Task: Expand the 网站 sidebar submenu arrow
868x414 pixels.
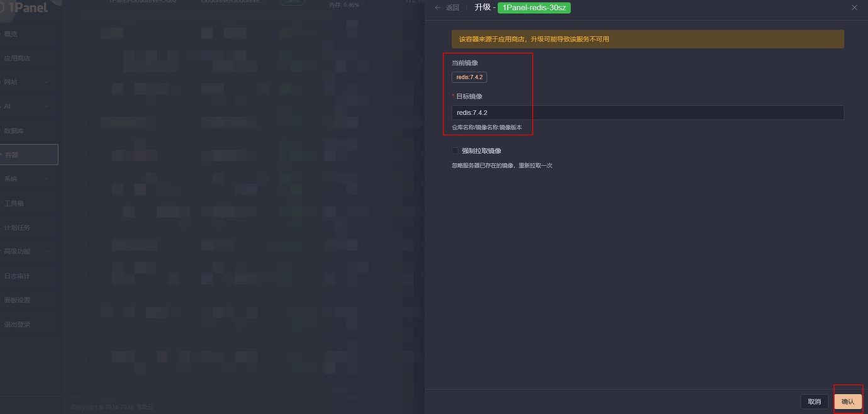Action: tap(47, 82)
